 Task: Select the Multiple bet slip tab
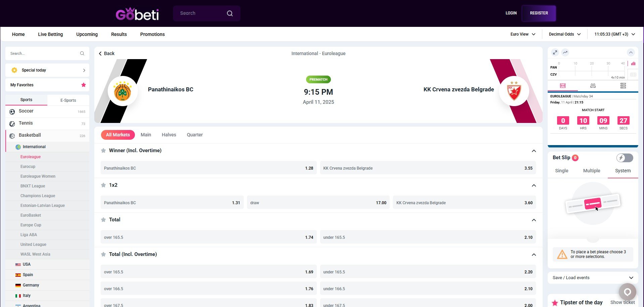[x=592, y=171]
